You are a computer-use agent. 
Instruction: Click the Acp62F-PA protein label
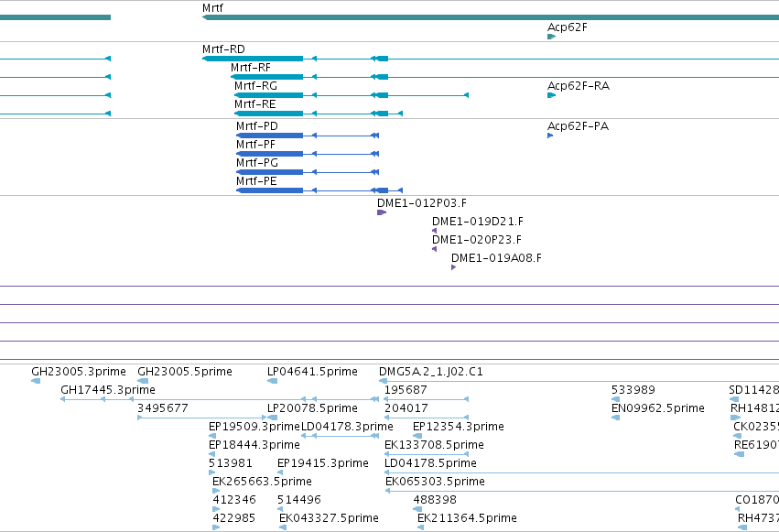579,126
